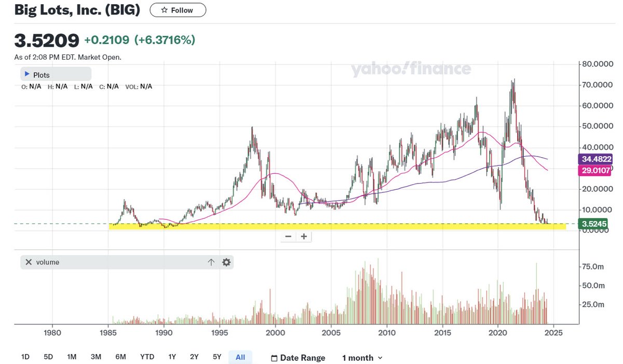Open volume indicator settings gear
This screenshot has height=364, width=623.
pos(226,262)
